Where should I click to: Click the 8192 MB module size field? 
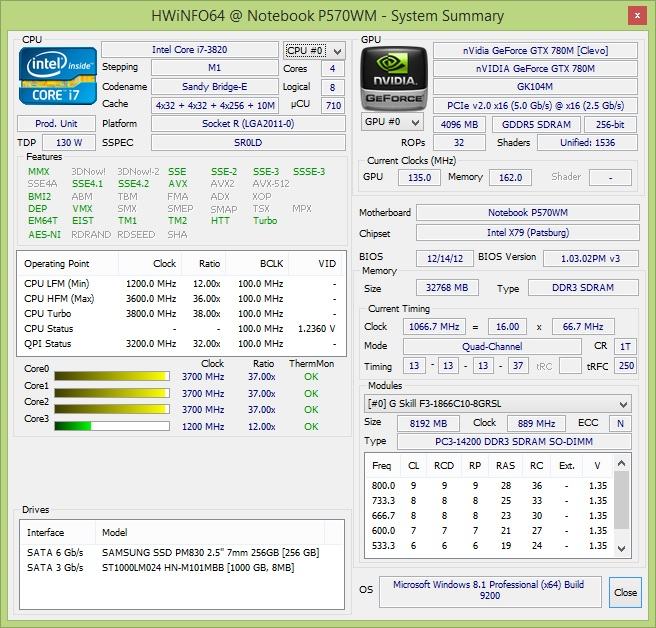tap(428, 423)
